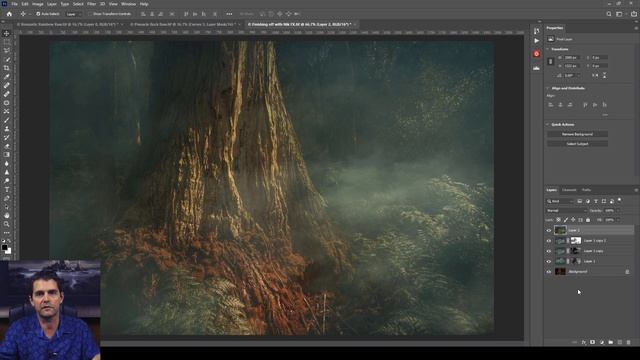Select the Eyedropper tool
The width and height of the screenshot is (640, 360).
pyautogui.click(x=7, y=77)
